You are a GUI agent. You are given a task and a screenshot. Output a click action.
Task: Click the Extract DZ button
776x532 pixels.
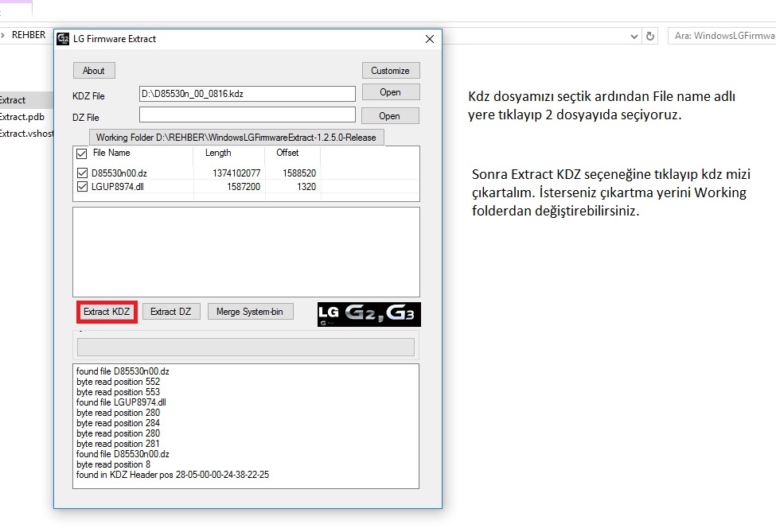(171, 312)
